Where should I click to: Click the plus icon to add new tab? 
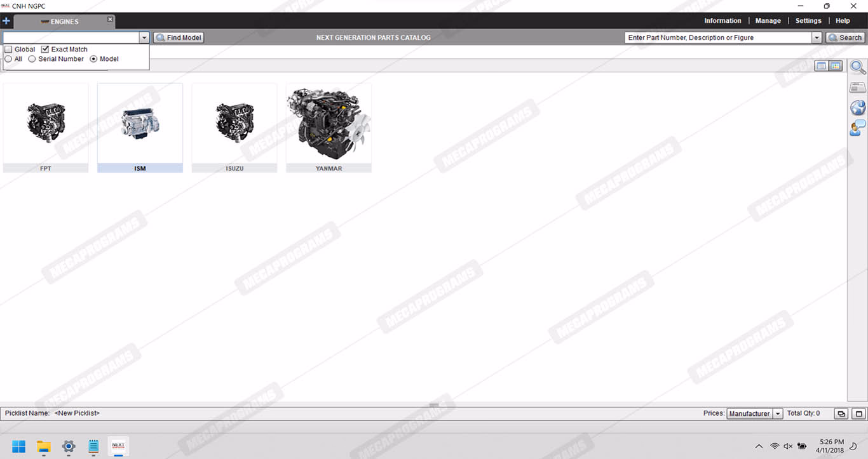[x=6, y=21]
